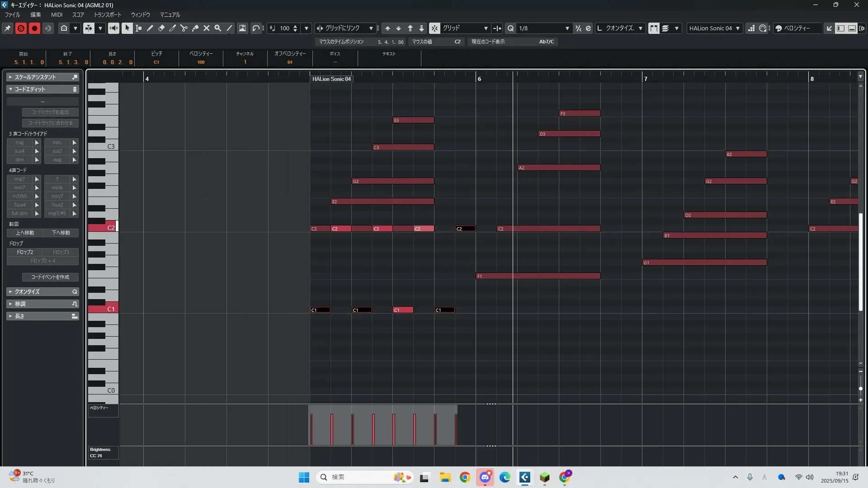Select the Mute X tool
868x488 pixels.
coord(207,28)
